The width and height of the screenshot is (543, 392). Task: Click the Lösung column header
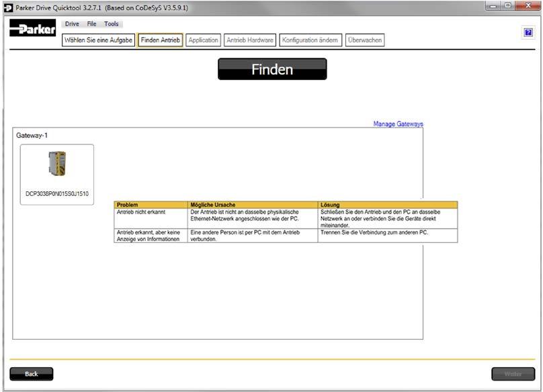(388, 205)
